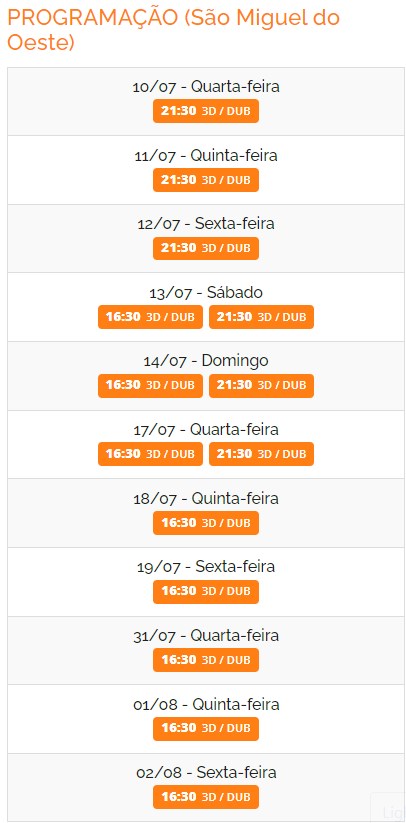Click the 16:30 3D/DUB button on 19/07
The image size is (406, 823).
[206, 592]
